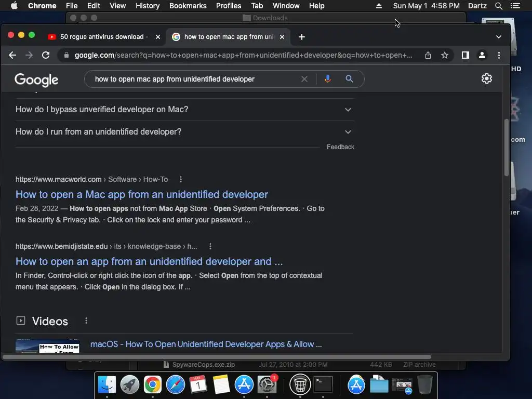Open the Chrome side panel

465,55
